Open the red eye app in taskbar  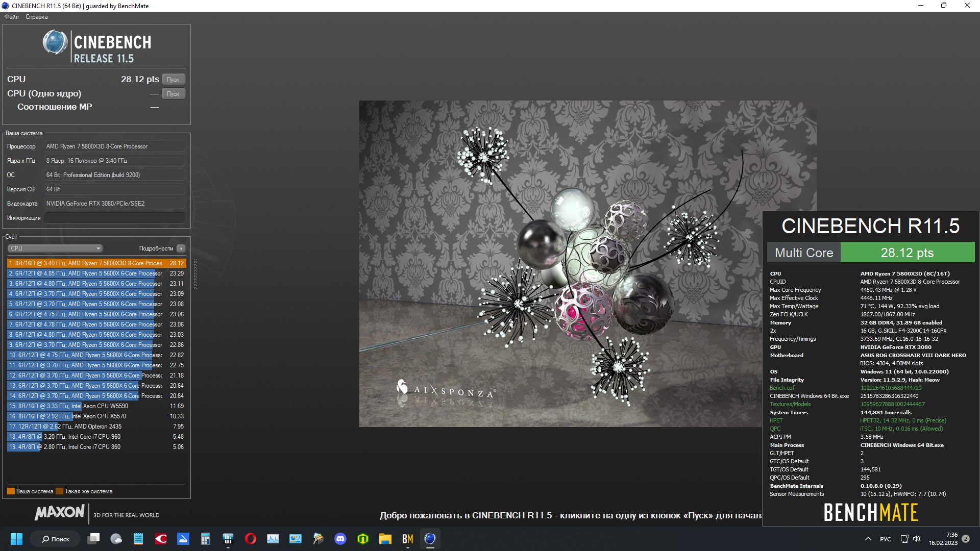click(161, 539)
